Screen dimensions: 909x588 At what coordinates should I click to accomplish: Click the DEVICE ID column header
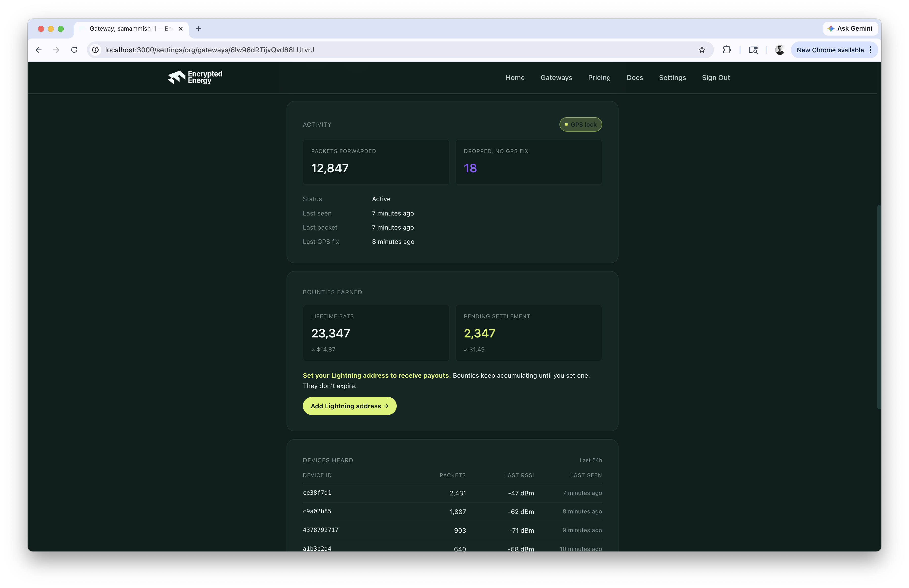317,475
